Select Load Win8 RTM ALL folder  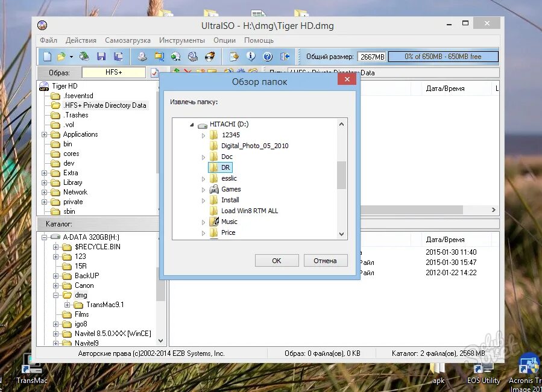250,211
